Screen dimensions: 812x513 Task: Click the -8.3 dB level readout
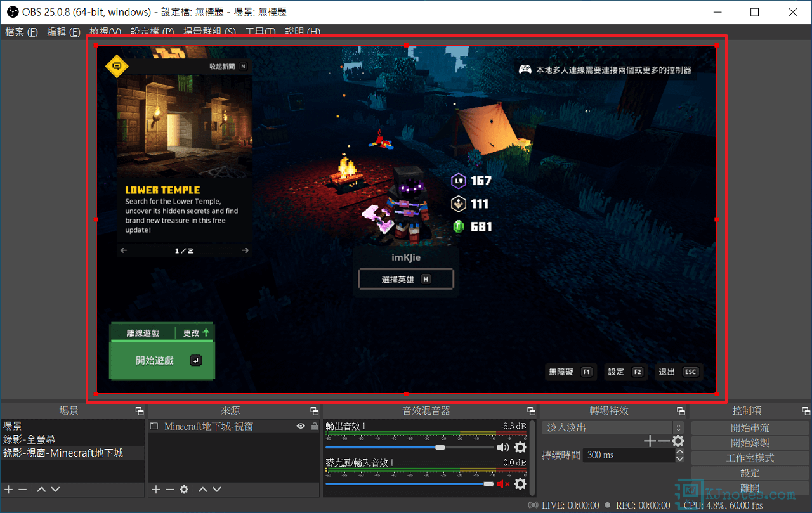(x=513, y=426)
